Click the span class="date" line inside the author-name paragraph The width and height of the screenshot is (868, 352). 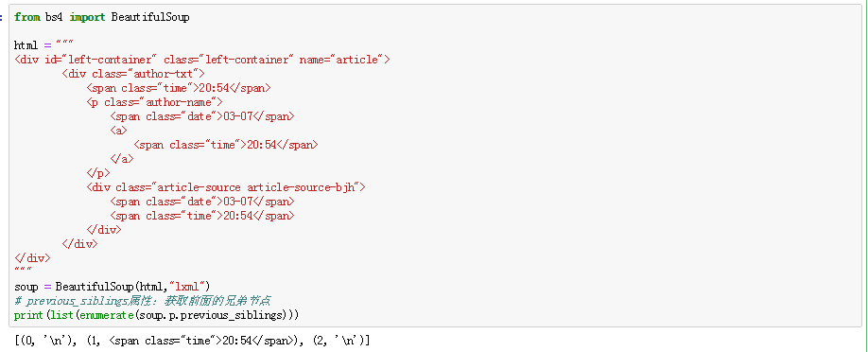(202, 116)
